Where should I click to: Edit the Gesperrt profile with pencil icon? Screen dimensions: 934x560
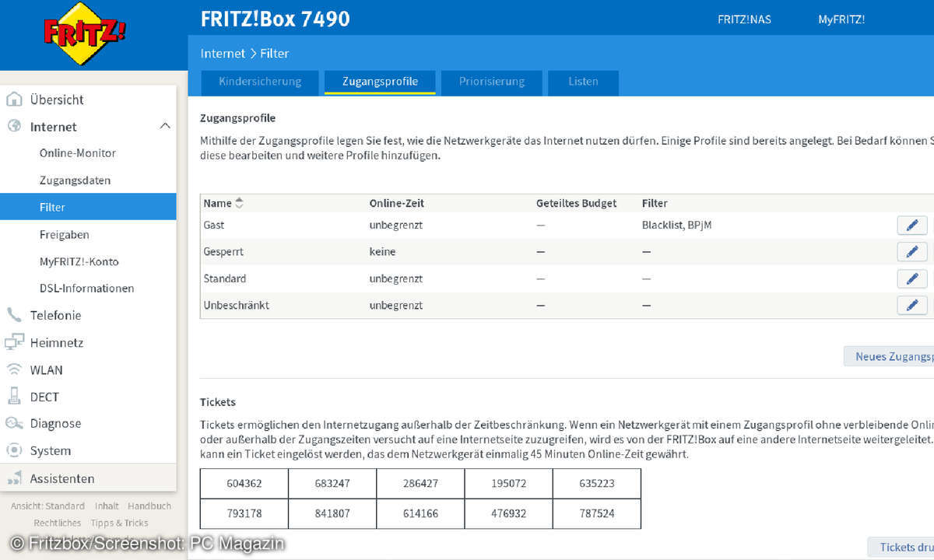[x=912, y=251]
